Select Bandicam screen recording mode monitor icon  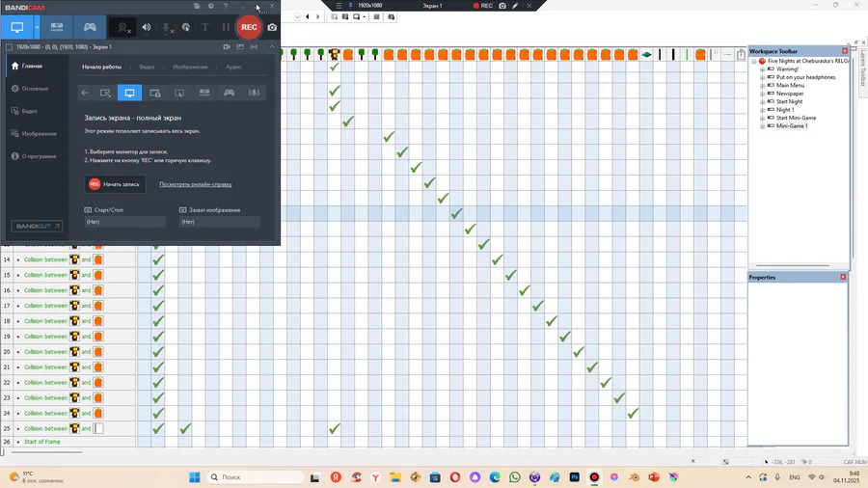(17, 27)
